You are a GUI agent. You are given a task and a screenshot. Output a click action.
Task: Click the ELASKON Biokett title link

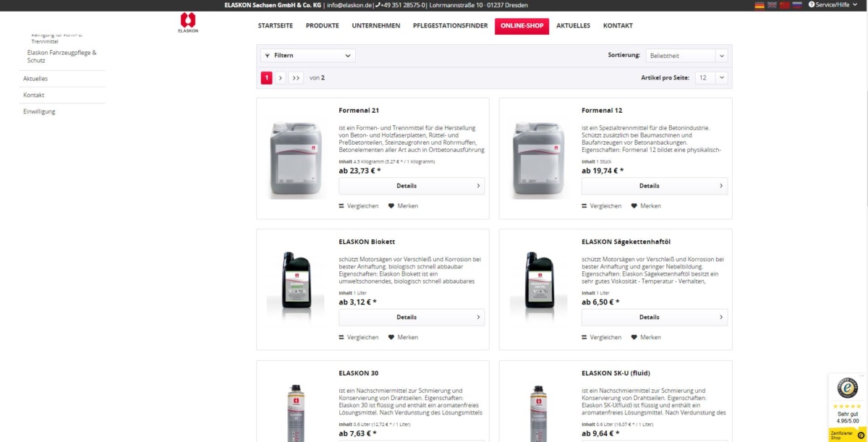[x=367, y=242]
